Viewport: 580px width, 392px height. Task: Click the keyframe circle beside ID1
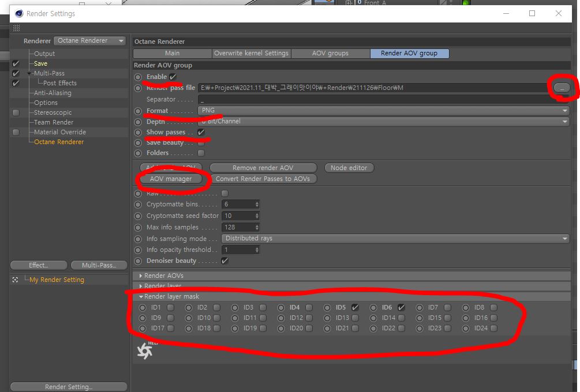pyautogui.click(x=143, y=307)
